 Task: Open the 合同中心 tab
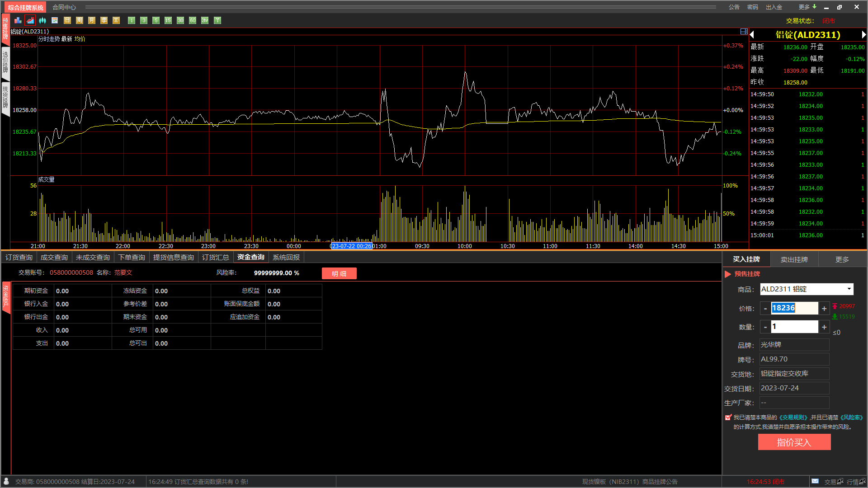tap(64, 7)
